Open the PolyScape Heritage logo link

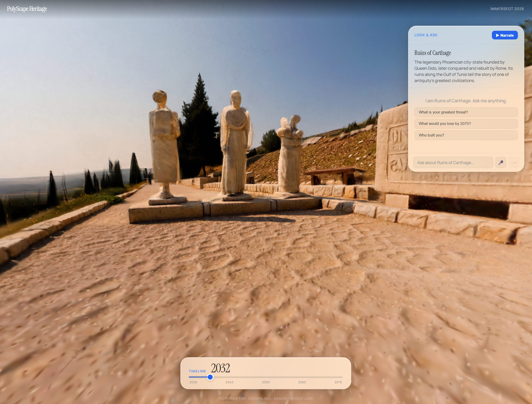point(27,9)
